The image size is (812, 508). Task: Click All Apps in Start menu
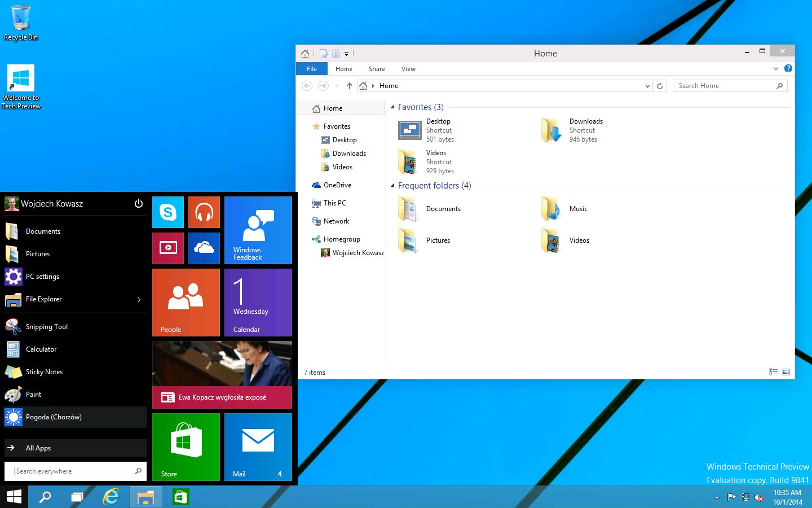38,448
